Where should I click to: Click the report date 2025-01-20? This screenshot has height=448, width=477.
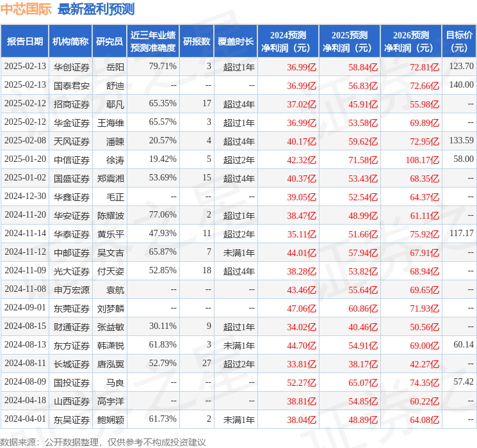click(x=25, y=159)
